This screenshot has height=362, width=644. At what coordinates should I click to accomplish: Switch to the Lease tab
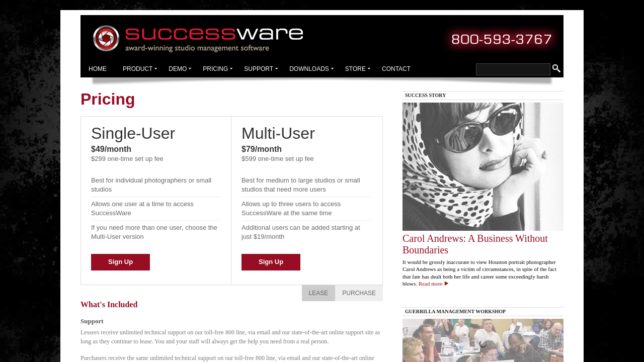(x=318, y=293)
